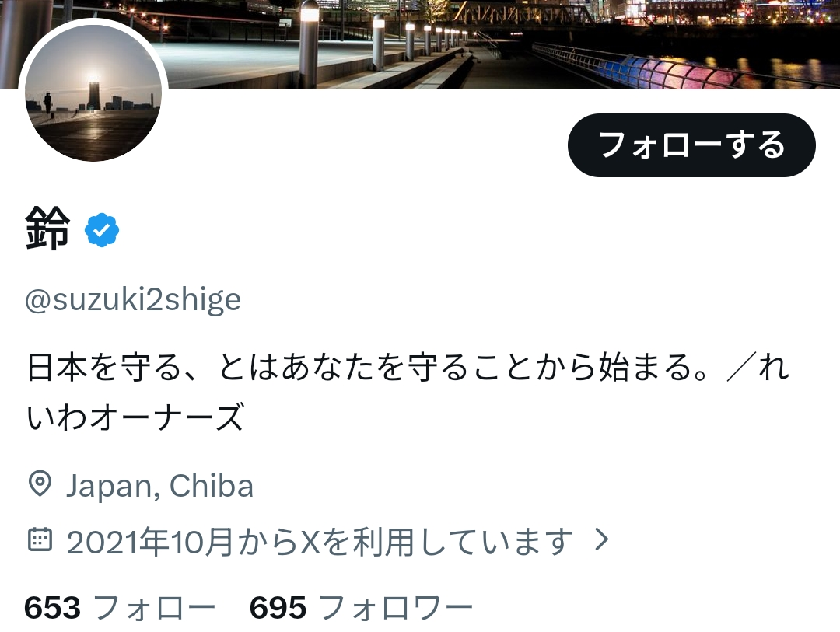Click the 2021年10月からXを利用しています text
The height and width of the screenshot is (632, 840).
click(320, 541)
